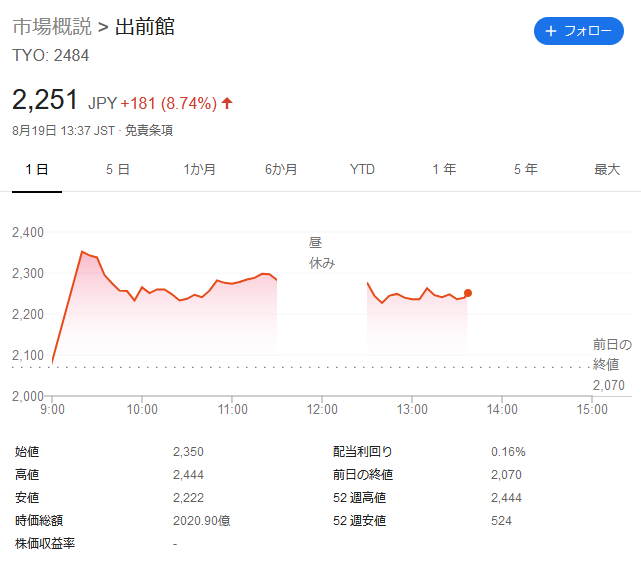Click the 8月19日 13:37 JST timestamp
Image resolution: width=641 pixels, height=573 pixels.
point(63,130)
